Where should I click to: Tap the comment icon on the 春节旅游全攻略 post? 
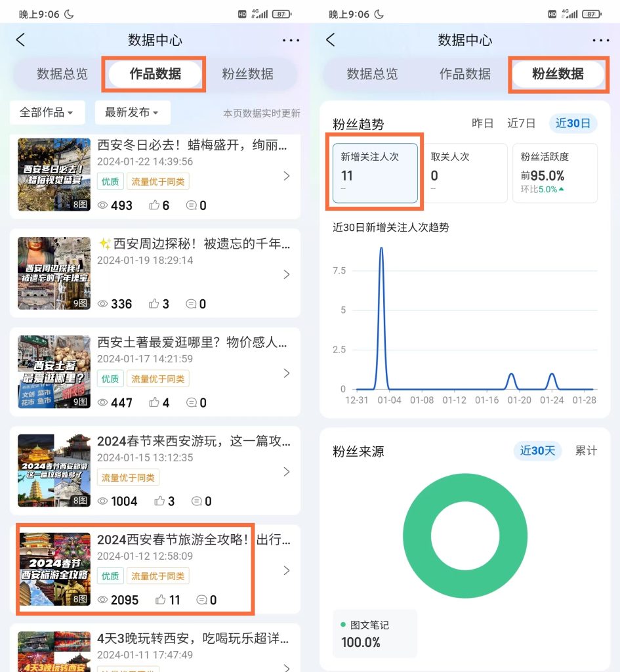(201, 600)
